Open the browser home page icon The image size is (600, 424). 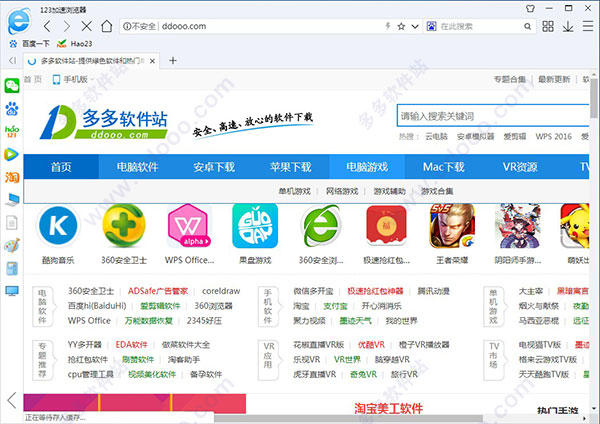[107, 26]
